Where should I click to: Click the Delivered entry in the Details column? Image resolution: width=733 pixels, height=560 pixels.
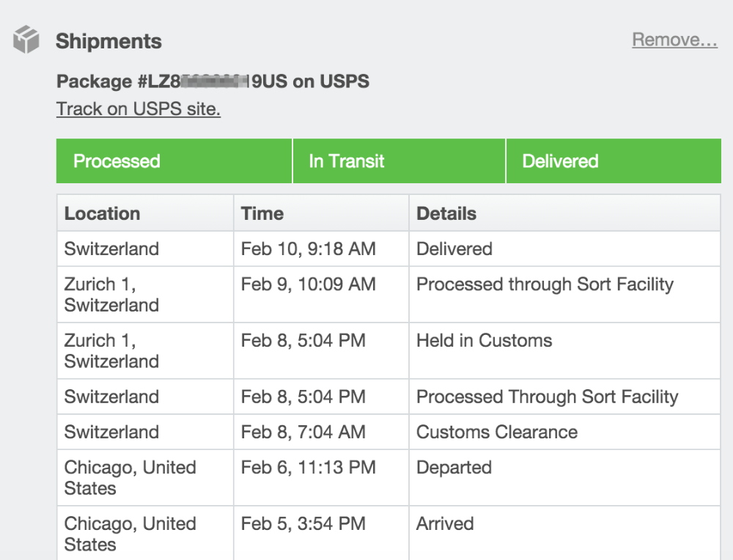pyautogui.click(x=454, y=249)
